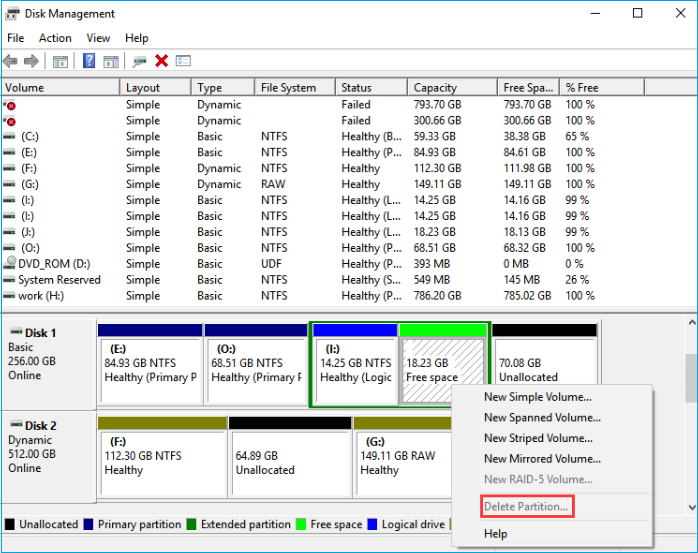Screen dimensions: 698x553
Task: Click the Show/Hide Console Tree icon
Action: pyautogui.click(x=60, y=61)
